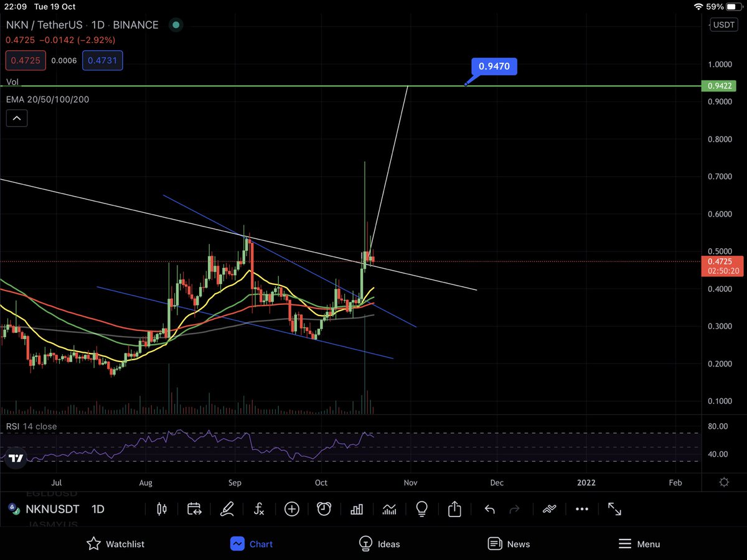747x560 pixels.
Task: Click the green 0.9422 horizontal line price tag
Action: coord(718,86)
